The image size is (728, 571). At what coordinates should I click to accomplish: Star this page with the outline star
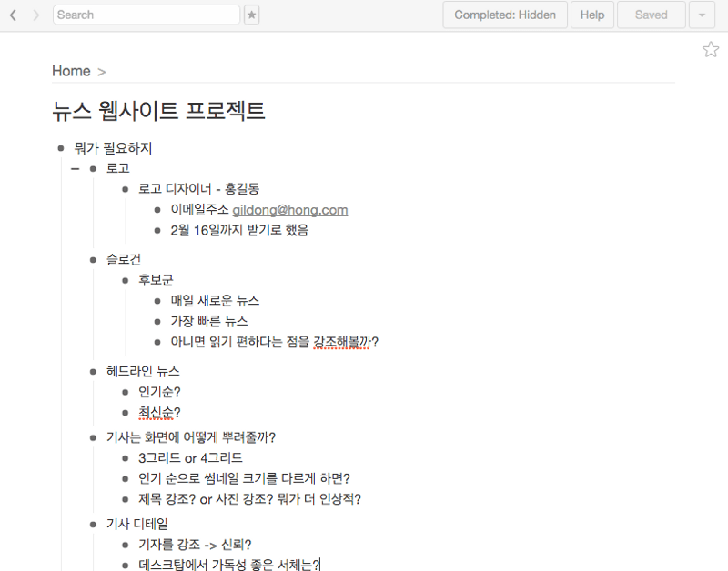pos(710,50)
